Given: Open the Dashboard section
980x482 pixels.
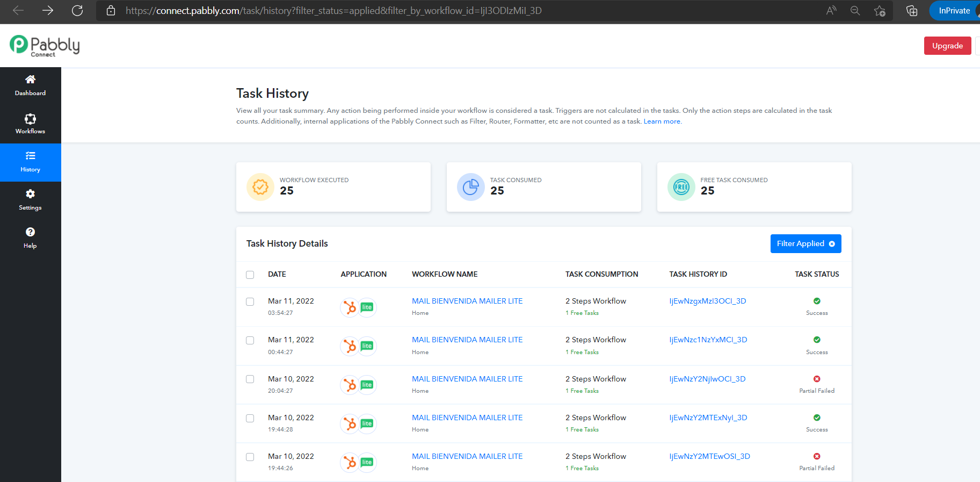Looking at the screenshot, I should [31, 86].
